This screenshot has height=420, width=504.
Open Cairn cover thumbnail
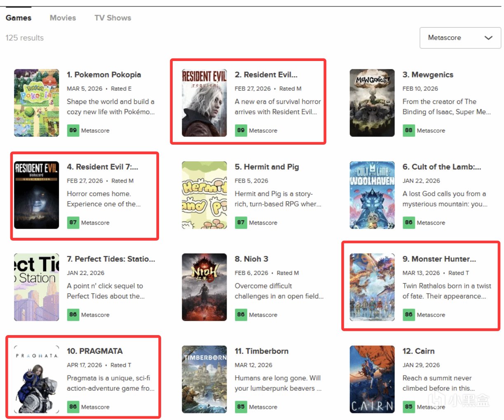click(x=372, y=379)
